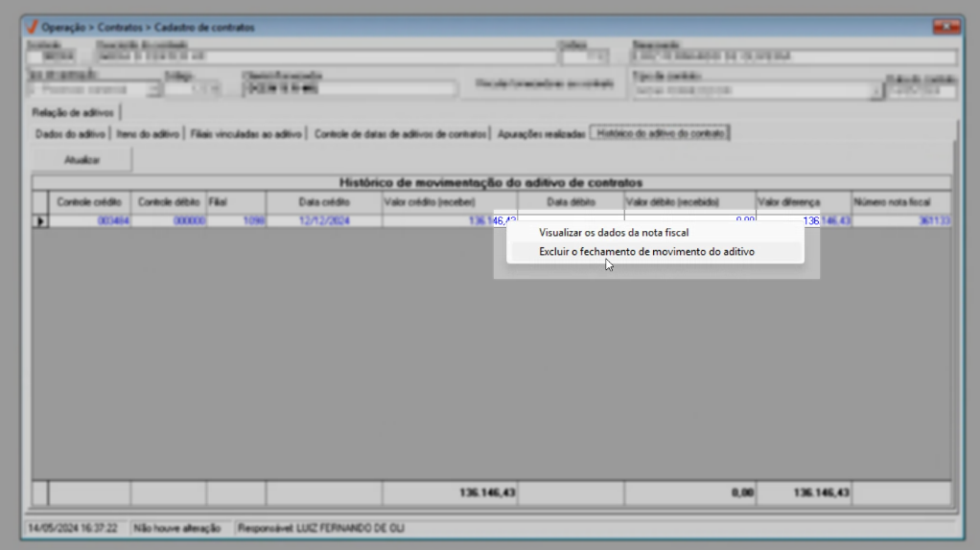Click the Atualizar button
Viewport: 980px width, 550px height.
(x=82, y=160)
